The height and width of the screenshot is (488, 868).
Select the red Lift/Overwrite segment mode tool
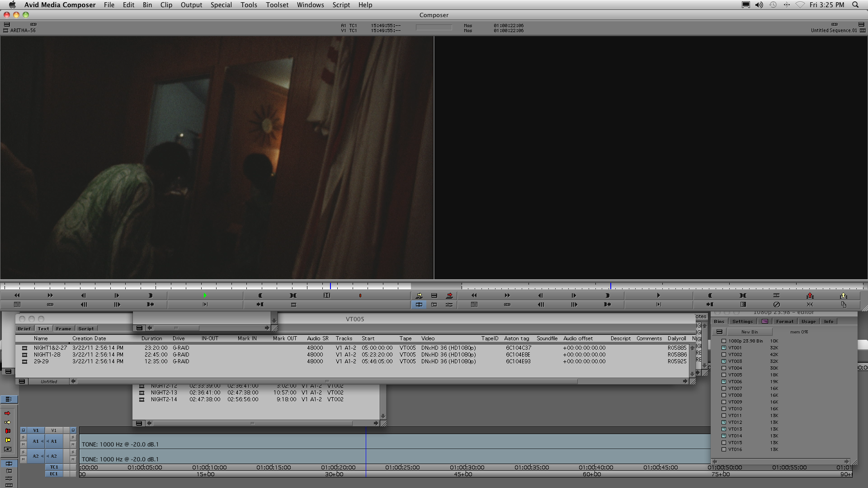point(7,431)
